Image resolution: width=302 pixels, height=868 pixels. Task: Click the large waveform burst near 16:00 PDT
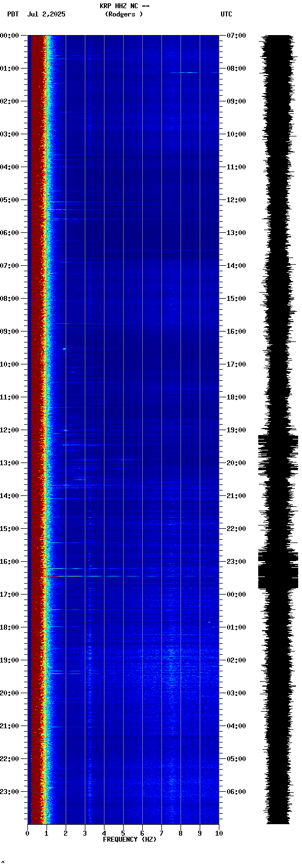click(278, 570)
